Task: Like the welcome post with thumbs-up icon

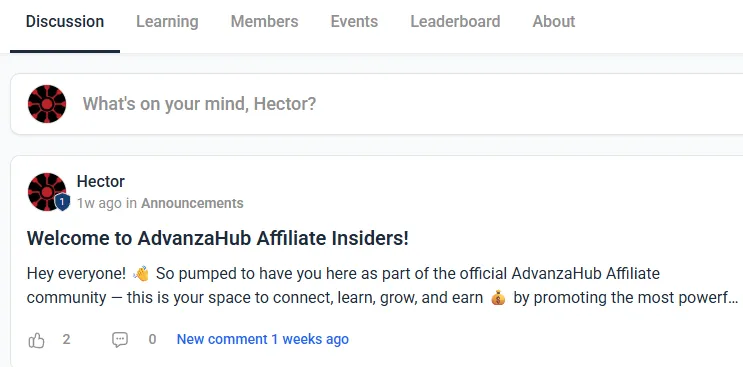Action: pos(36,340)
